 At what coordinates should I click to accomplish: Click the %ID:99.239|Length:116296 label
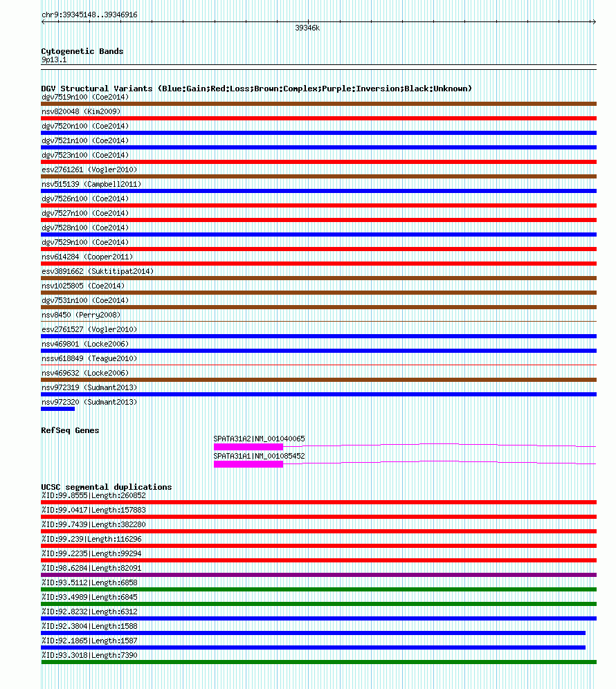pyautogui.click(x=91, y=539)
